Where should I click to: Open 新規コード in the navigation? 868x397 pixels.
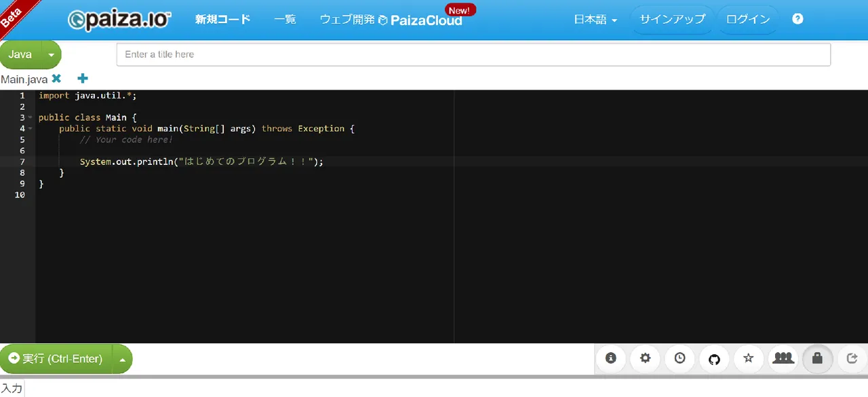click(223, 19)
